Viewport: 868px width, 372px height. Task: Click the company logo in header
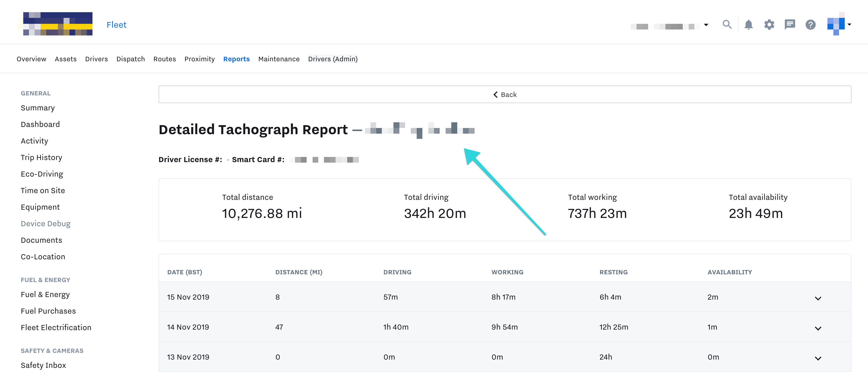pos(58,24)
